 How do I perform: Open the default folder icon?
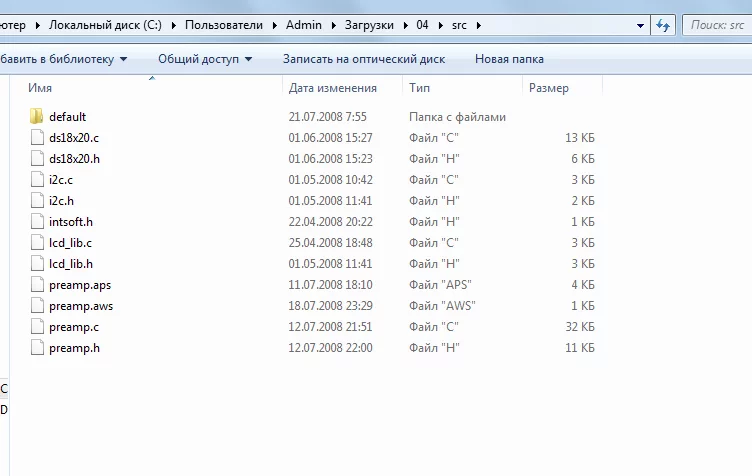click(36, 116)
